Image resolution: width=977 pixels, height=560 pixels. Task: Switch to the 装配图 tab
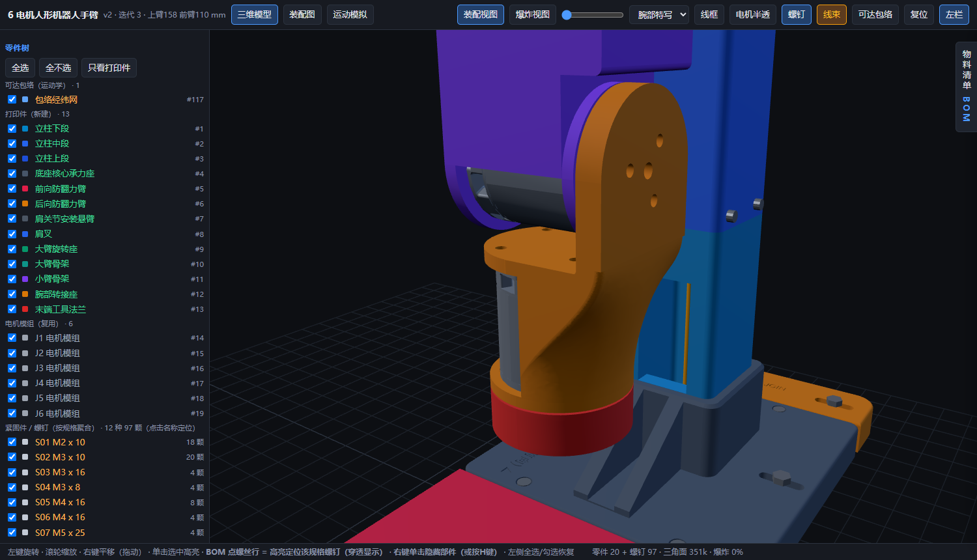click(x=302, y=14)
